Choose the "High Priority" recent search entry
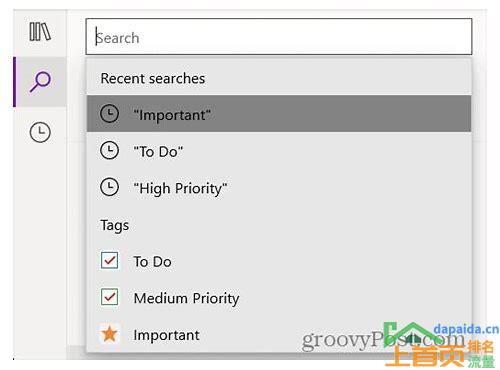 point(279,187)
